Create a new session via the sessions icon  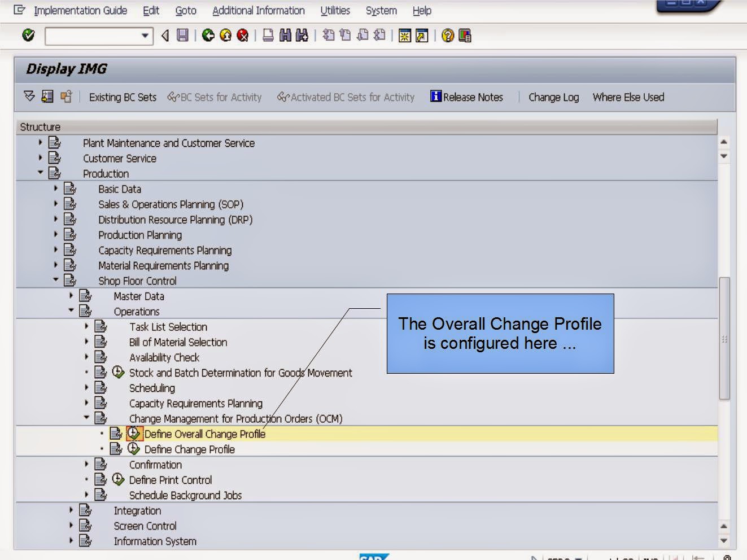pyautogui.click(x=405, y=36)
